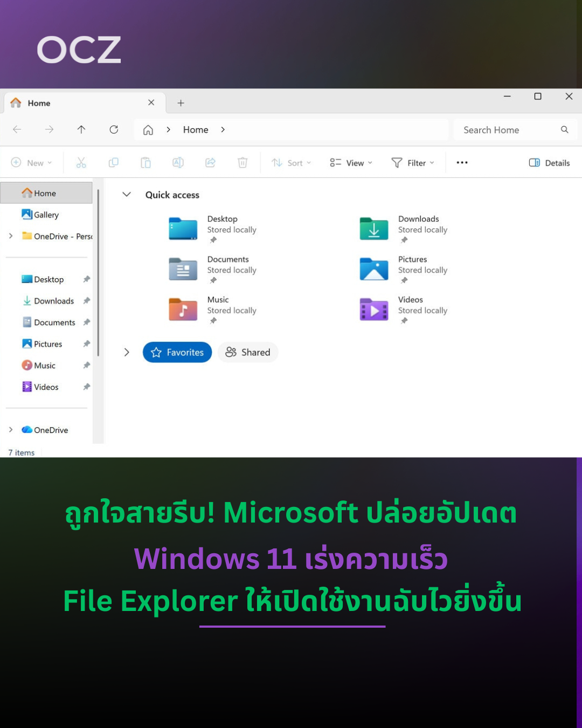Click the Cut scissors icon in toolbar
This screenshot has width=582, height=728.
81,162
